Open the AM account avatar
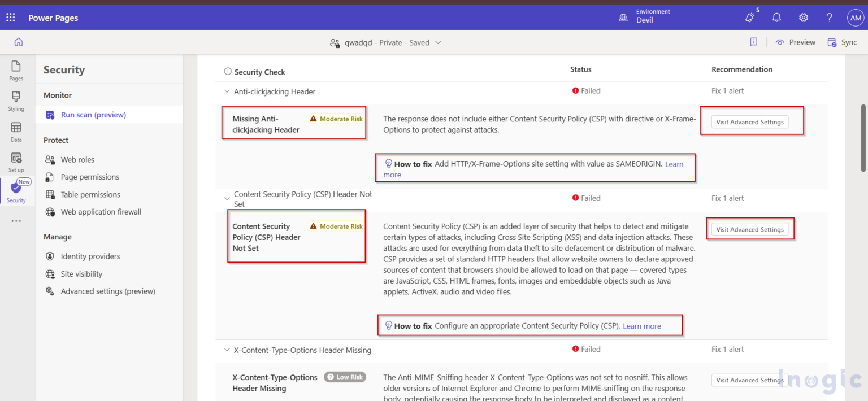Viewport: 868px width, 401px height. click(855, 18)
